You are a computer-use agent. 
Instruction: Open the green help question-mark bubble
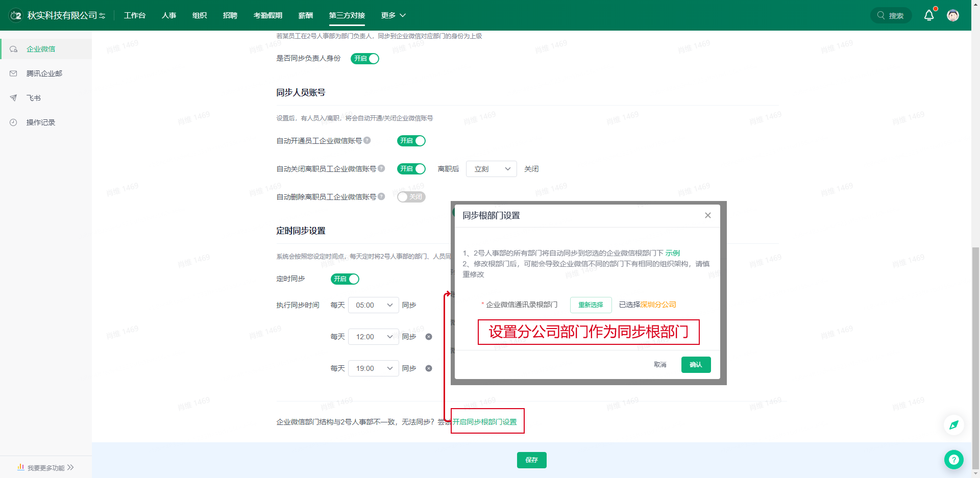coord(953,460)
